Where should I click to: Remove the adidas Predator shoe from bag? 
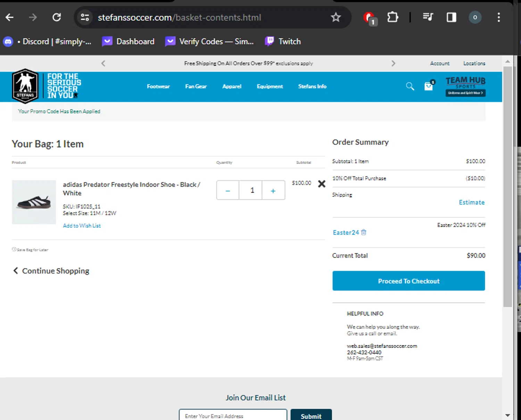click(x=322, y=184)
